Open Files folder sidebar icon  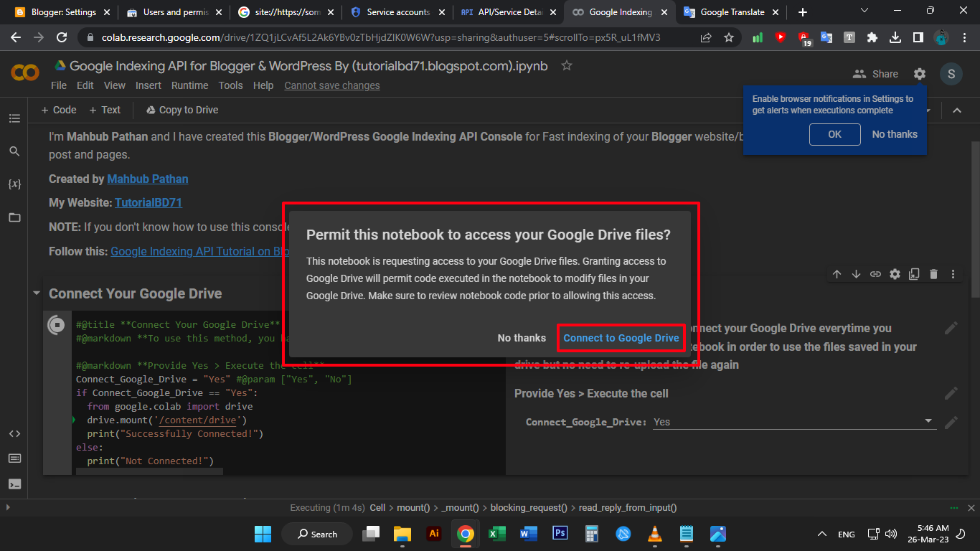(14, 217)
